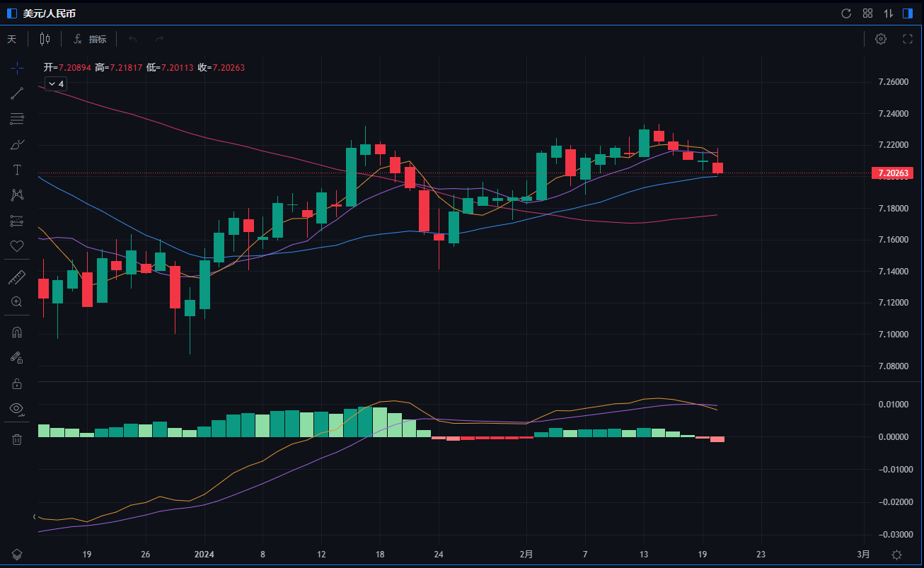Viewport: 924px width, 568px height.
Task: Click the 高=7.21817 high value
Action: (x=118, y=68)
